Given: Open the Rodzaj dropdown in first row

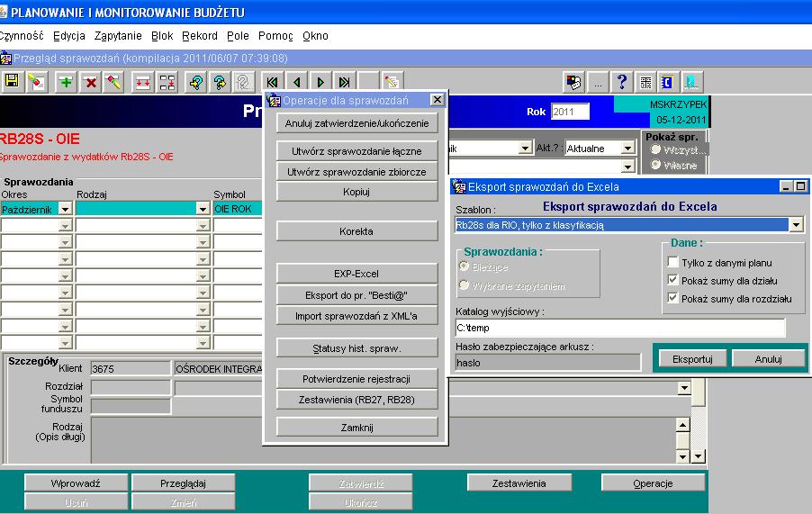Looking at the screenshot, I should pyautogui.click(x=203, y=209).
